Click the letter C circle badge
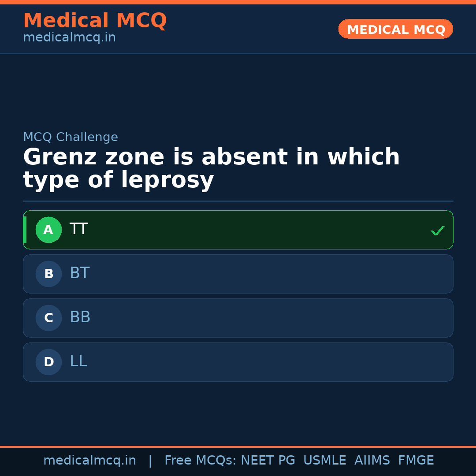 point(48,318)
